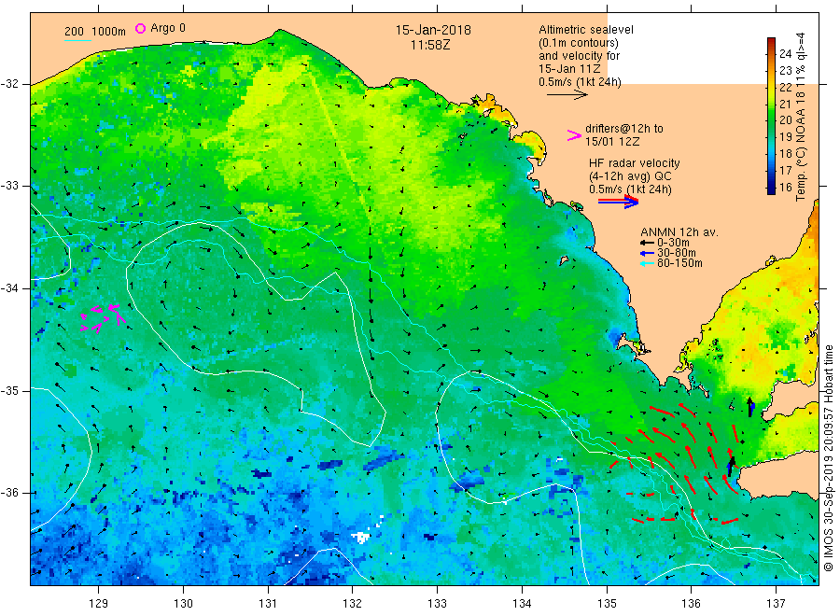The width and height of the screenshot is (840, 616).
Task: Click the black 0-30m ANMN arrow
Action: (647, 243)
